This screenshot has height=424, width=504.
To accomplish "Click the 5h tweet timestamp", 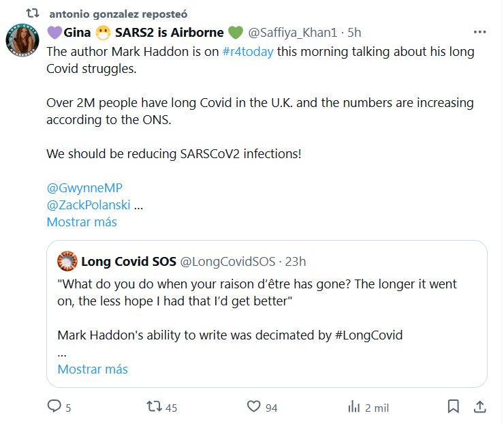I will pos(354,32).
